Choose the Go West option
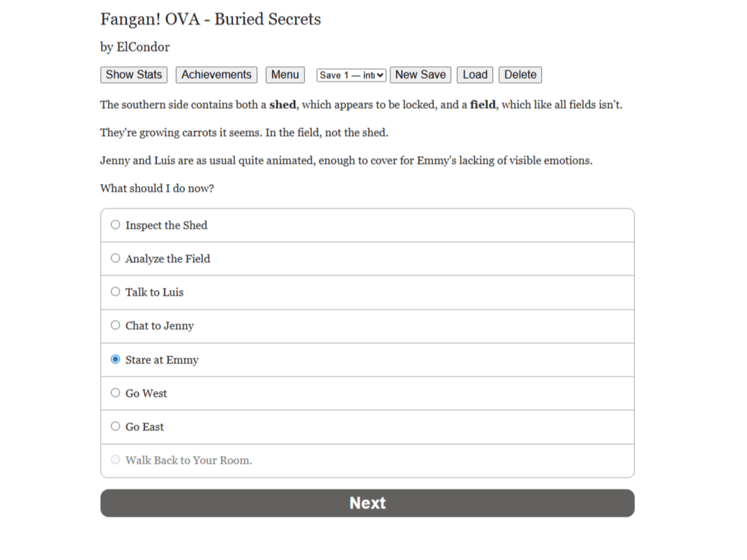The width and height of the screenshot is (747, 560). tap(115, 393)
